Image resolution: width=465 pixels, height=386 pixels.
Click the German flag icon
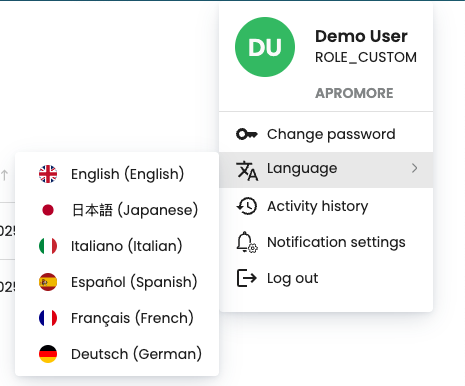tap(48, 354)
